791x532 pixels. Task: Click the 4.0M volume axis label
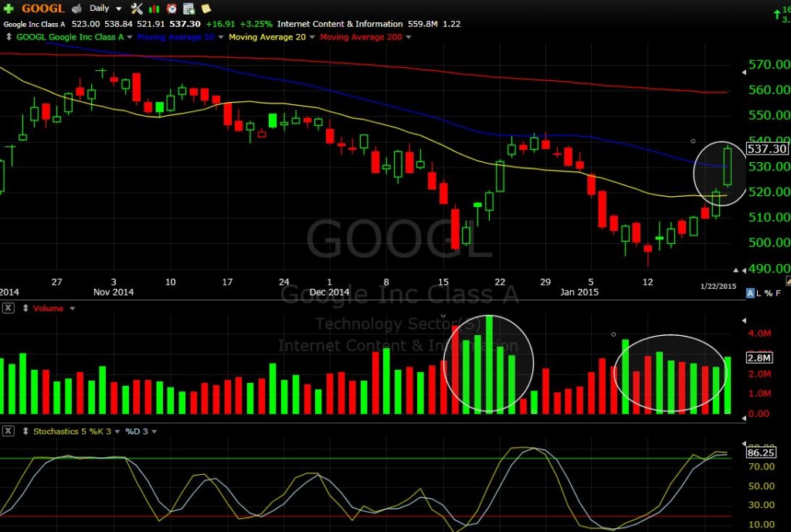pos(759,334)
